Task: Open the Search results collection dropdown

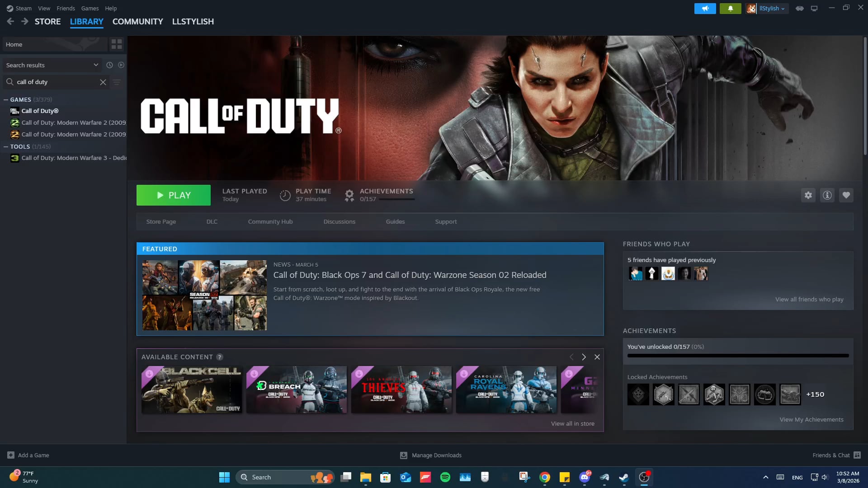Action: tap(52, 65)
